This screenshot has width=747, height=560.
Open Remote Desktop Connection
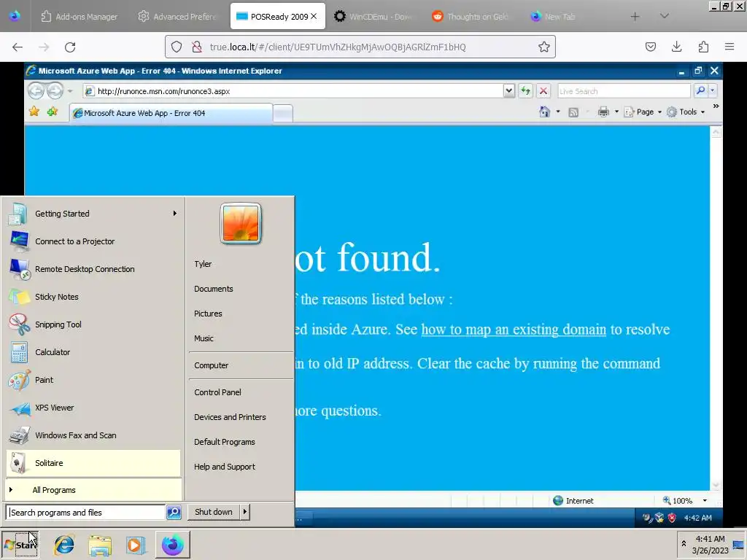pos(93,269)
